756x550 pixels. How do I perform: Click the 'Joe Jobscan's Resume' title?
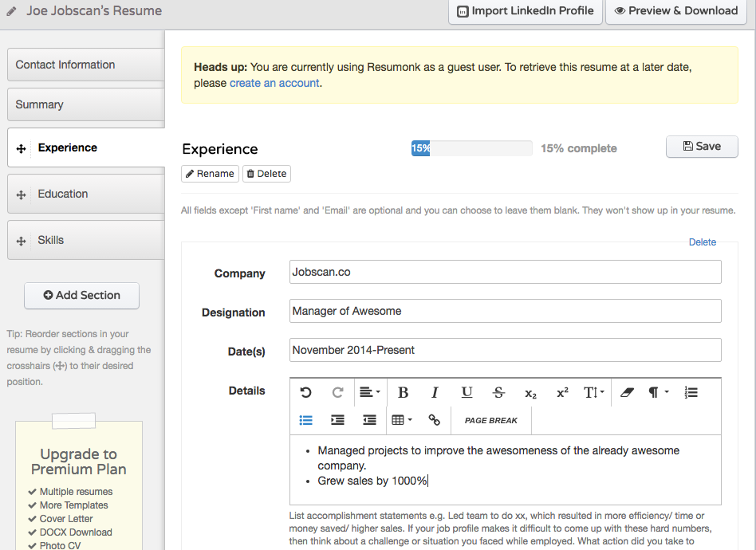(x=94, y=10)
